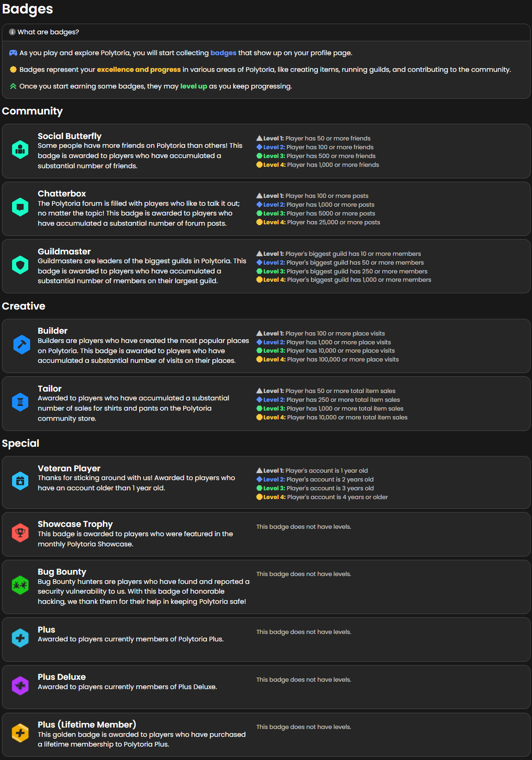Click the level up green text link

[193, 86]
